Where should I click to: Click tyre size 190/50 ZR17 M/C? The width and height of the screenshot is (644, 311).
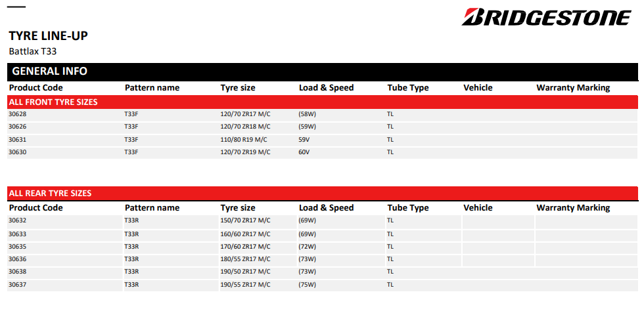246,271
